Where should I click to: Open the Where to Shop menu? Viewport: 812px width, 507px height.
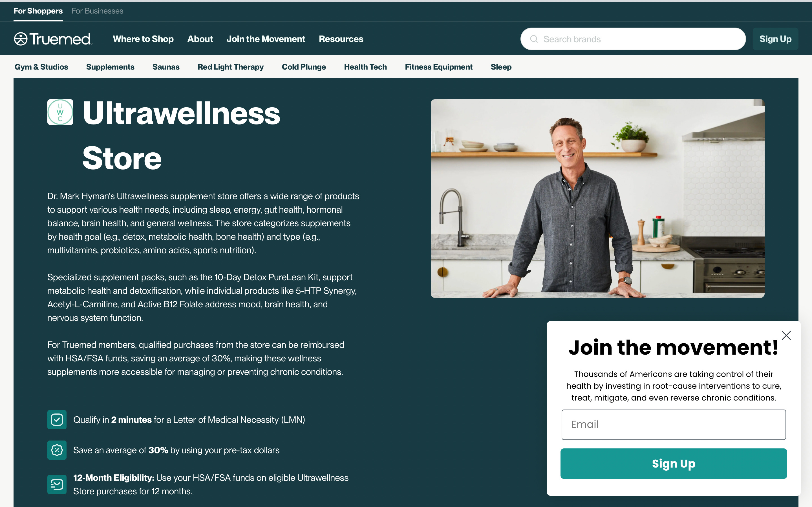click(x=143, y=39)
